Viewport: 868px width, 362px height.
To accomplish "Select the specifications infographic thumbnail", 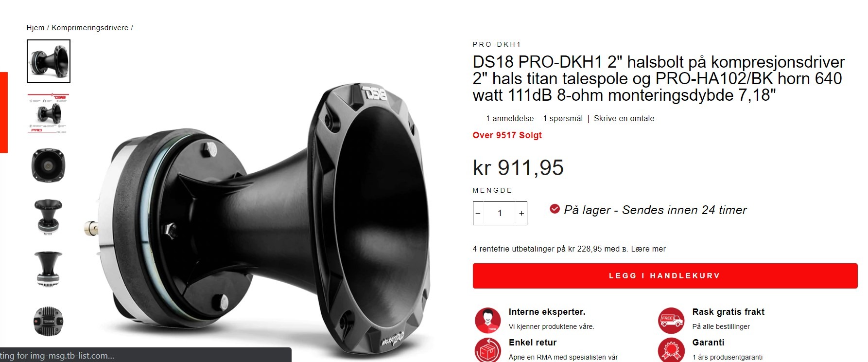I will click(x=49, y=113).
